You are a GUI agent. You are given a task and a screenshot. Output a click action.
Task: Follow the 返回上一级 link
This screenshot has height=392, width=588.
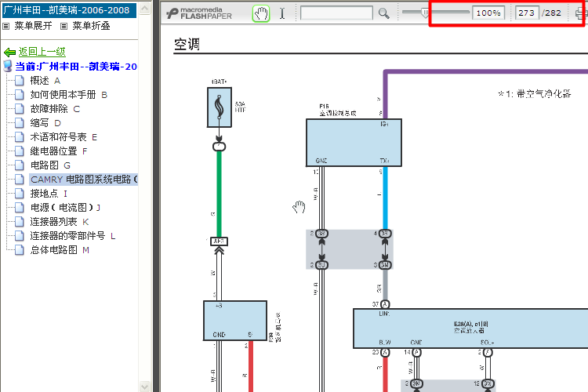42,52
